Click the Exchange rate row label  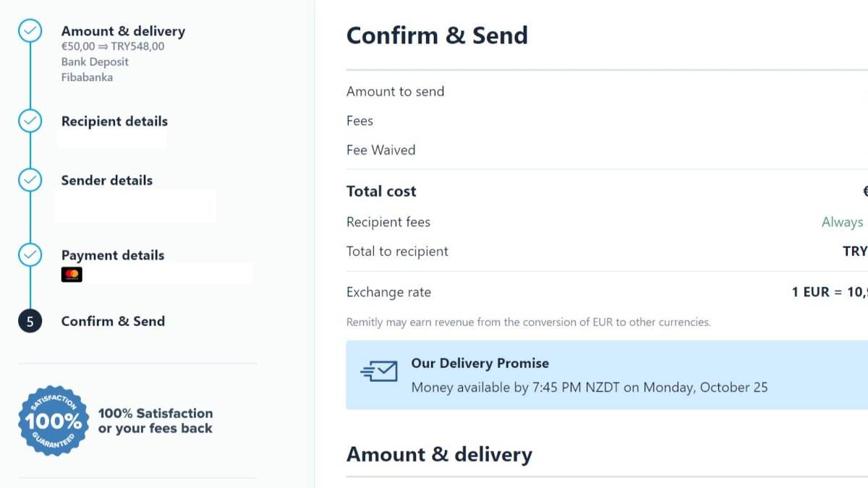[x=388, y=293]
